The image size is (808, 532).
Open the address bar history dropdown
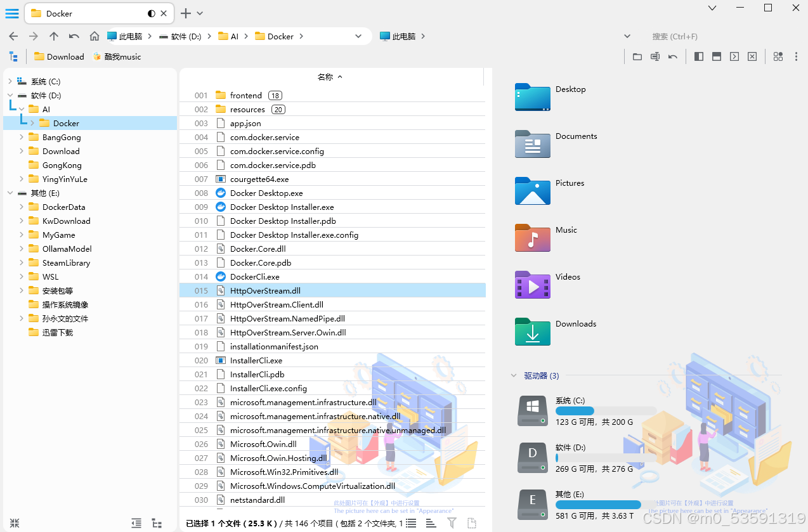(x=358, y=36)
